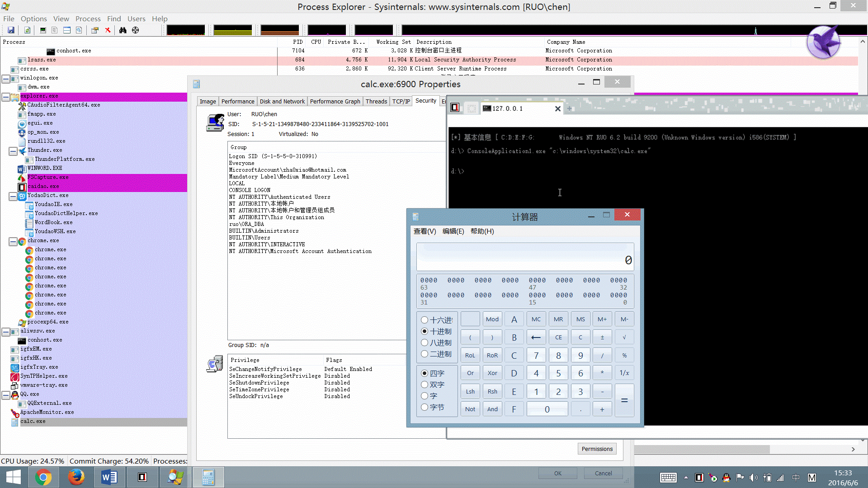
Task: Collapse the YodaoDict.exe tree node
Action: tap(13, 196)
